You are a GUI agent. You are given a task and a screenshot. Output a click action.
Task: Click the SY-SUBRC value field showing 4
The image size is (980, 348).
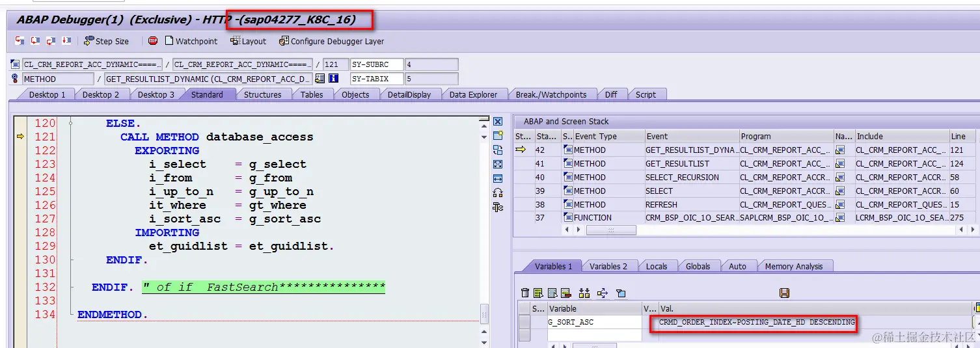click(431, 64)
